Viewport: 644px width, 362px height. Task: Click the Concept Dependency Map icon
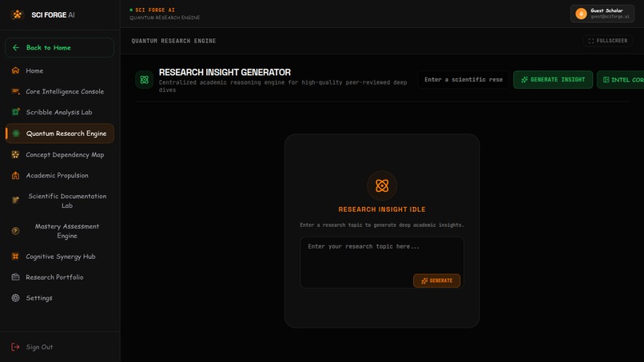(16, 154)
